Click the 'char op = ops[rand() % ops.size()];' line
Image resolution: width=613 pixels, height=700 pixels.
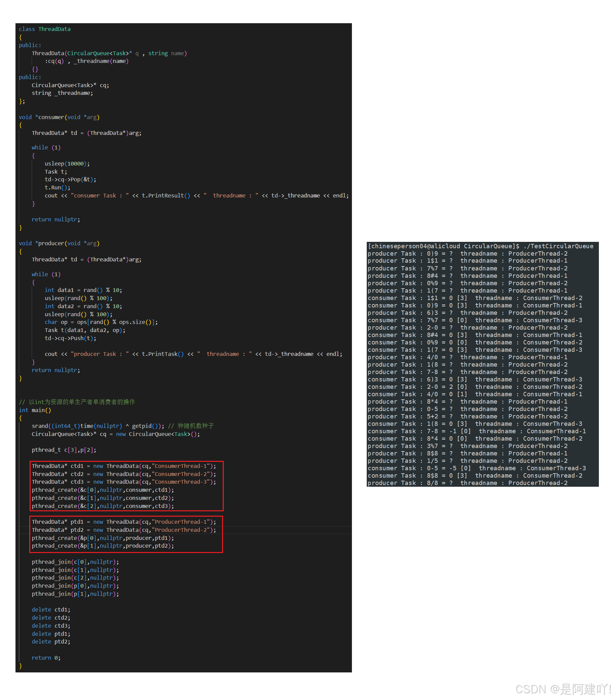101,322
